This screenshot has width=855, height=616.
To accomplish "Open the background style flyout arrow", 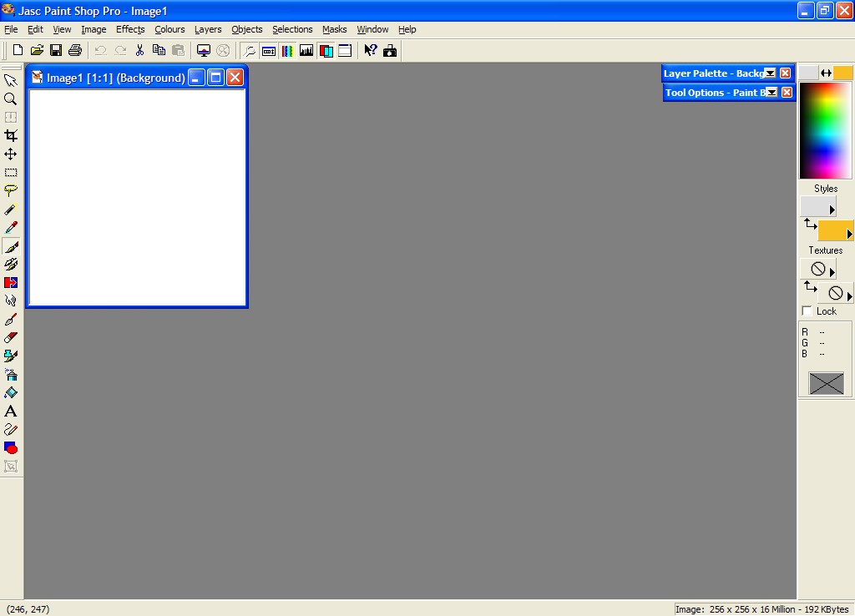I will point(849,234).
